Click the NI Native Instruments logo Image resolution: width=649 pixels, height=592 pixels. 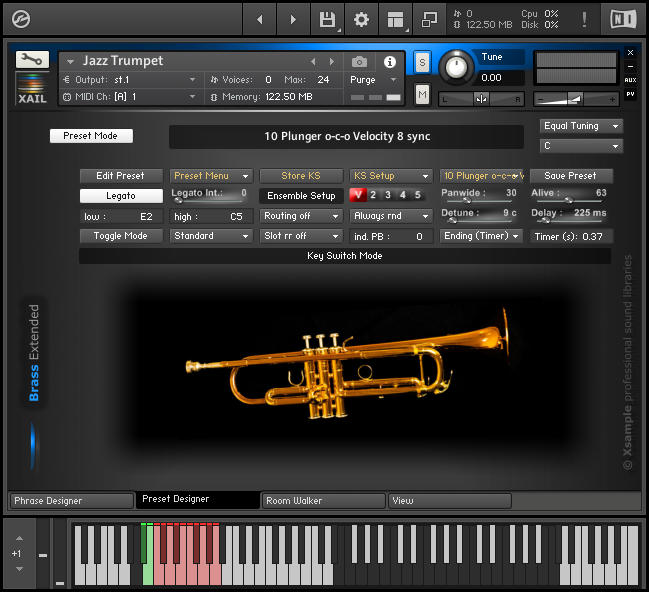coord(623,19)
